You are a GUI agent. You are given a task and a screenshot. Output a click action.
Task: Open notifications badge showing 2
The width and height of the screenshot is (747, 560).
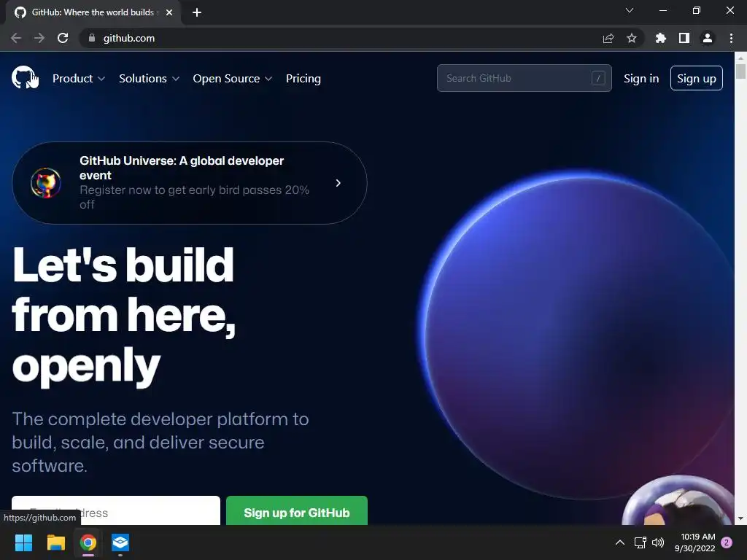[x=727, y=542]
